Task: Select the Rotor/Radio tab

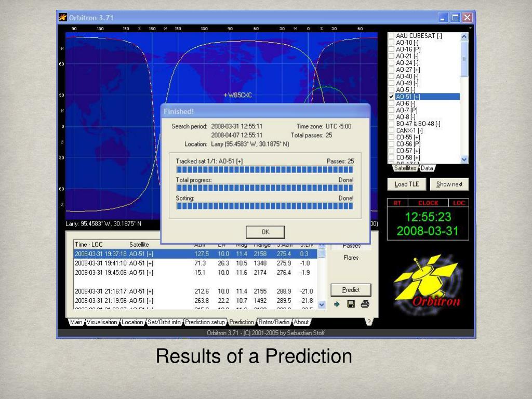Action: point(274,322)
